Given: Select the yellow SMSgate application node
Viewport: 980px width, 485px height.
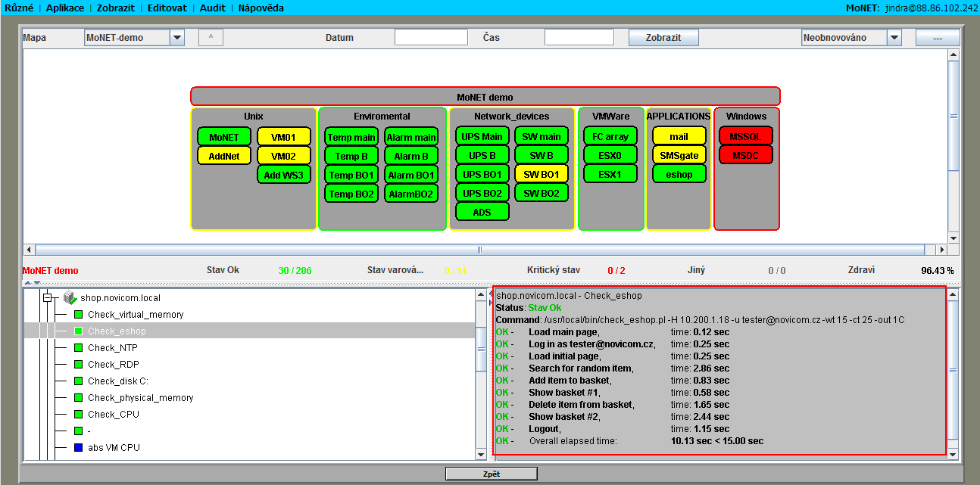Looking at the screenshot, I should (679, 155).
